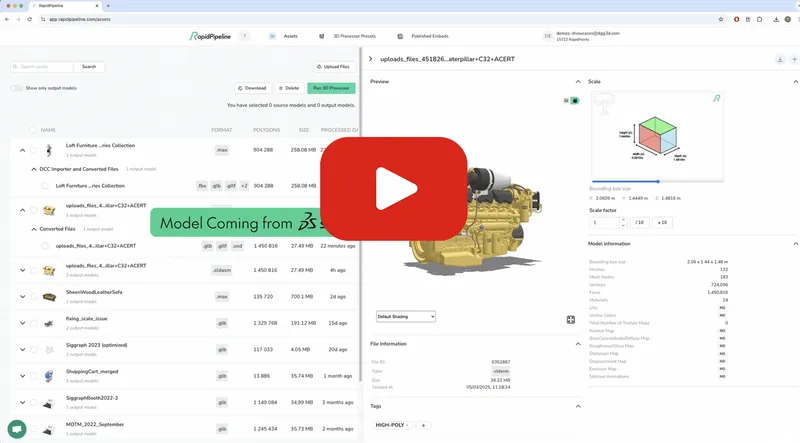
Task: Click the Search assets input field
Action: (x=45, y=67)
